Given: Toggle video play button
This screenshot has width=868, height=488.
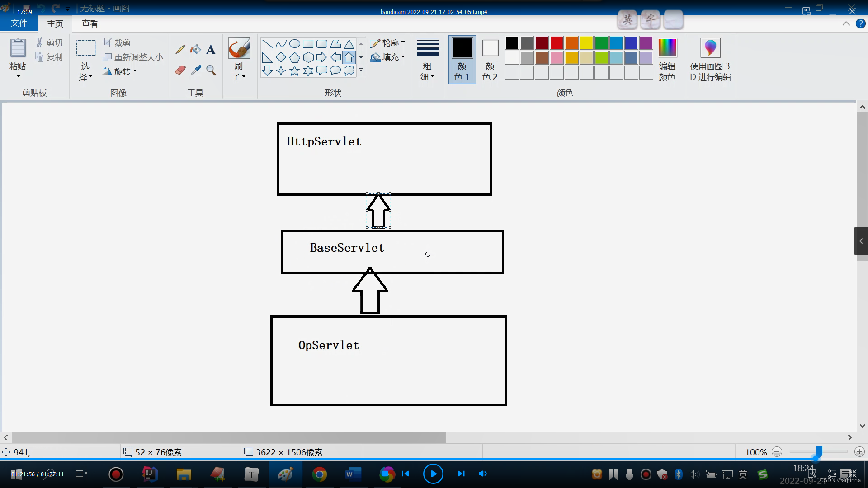Looking at the screenshot, I should coord(433,474).
